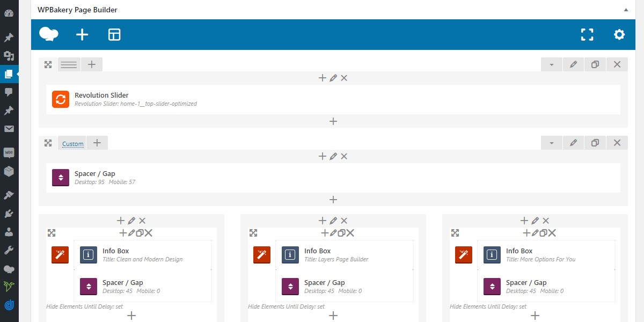Open WooCommerce sidebar menu
The width and height of the screenshot is (644, 322).
(x=9, y=153)
